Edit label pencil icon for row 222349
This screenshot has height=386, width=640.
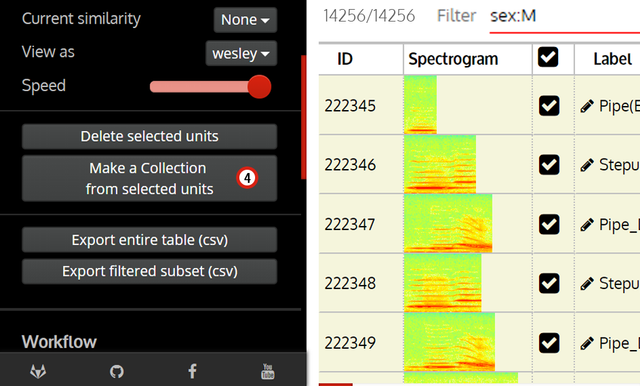pos(587,344)
